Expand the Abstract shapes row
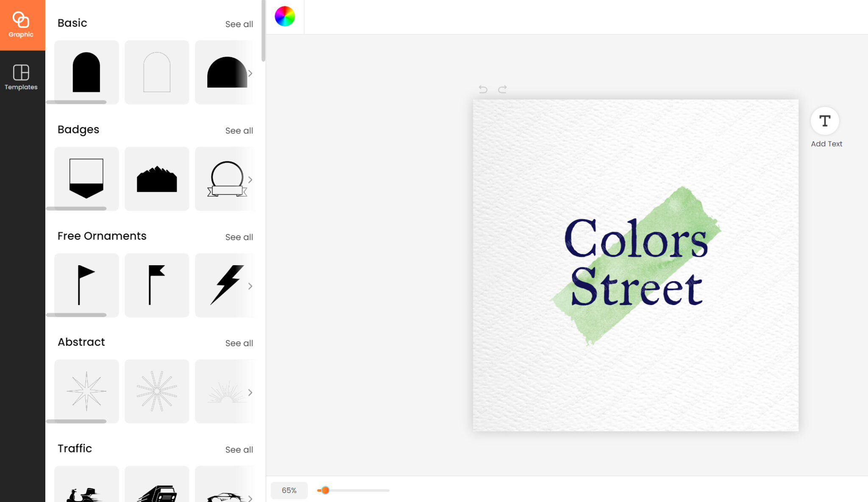 tap(250, 392)
